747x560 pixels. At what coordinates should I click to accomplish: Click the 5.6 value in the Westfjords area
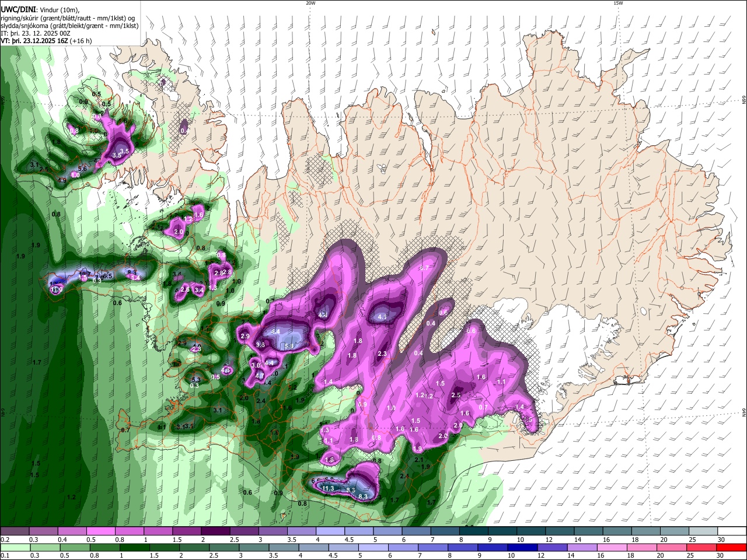click(82, 169)
